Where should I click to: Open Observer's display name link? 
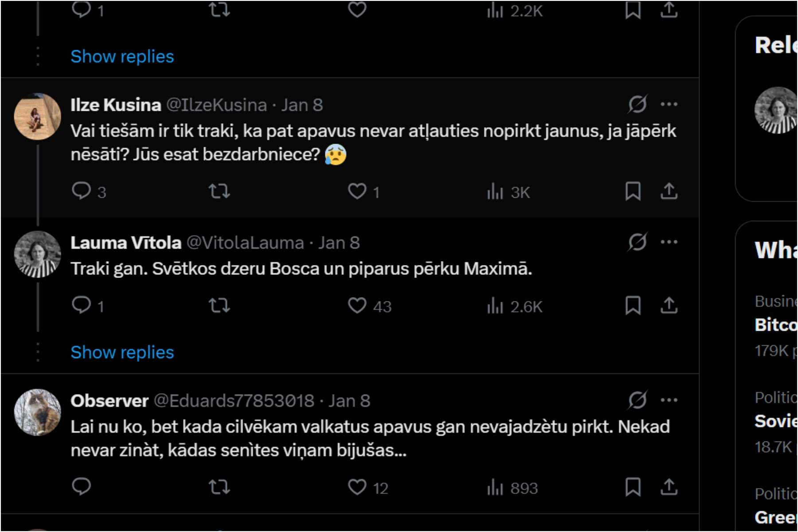[109, 401]
